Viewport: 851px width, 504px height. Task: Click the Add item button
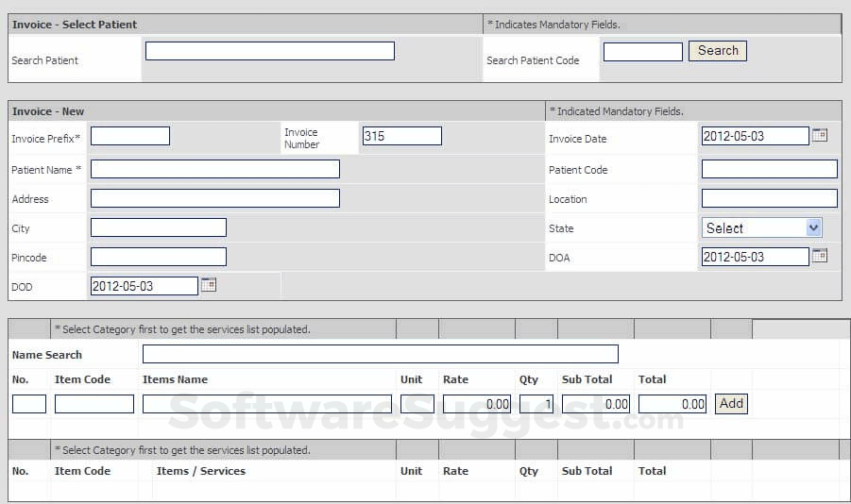click(x=731, y=404)
